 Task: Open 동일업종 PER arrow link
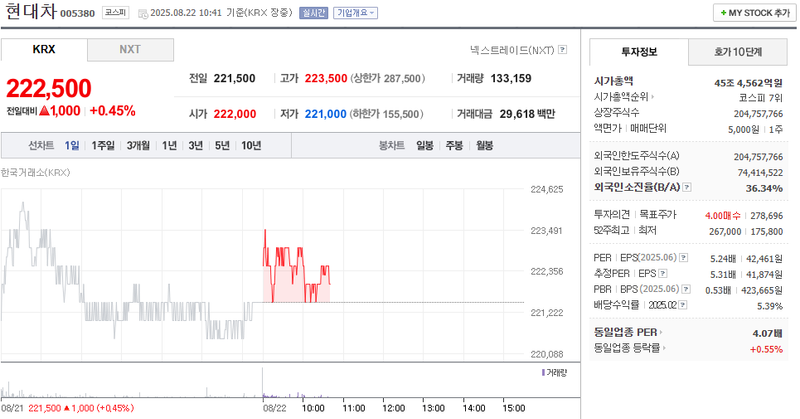pos(661,332)
